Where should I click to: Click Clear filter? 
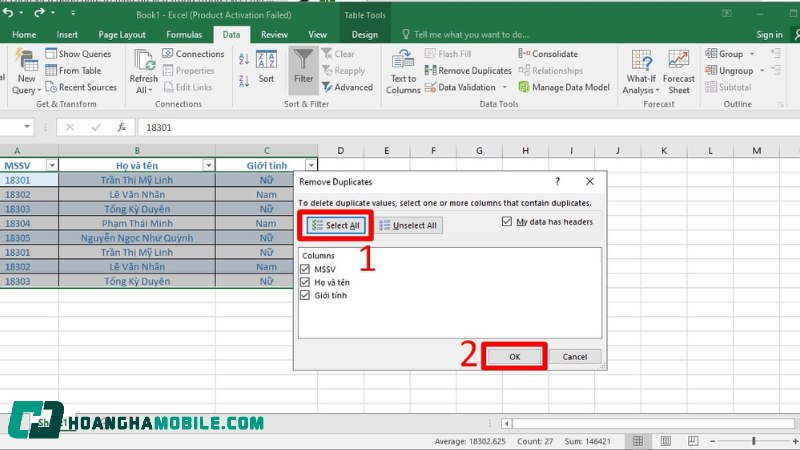tap(338, 54)
